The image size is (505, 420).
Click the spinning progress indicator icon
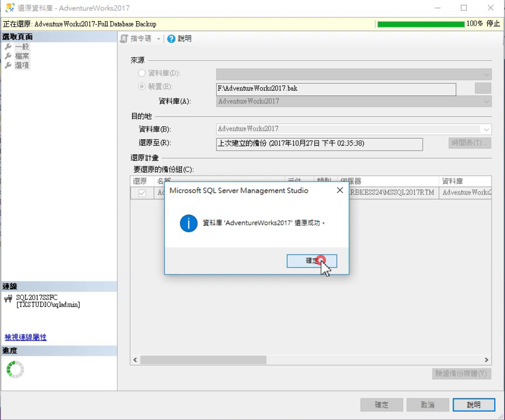coord(15,369)
